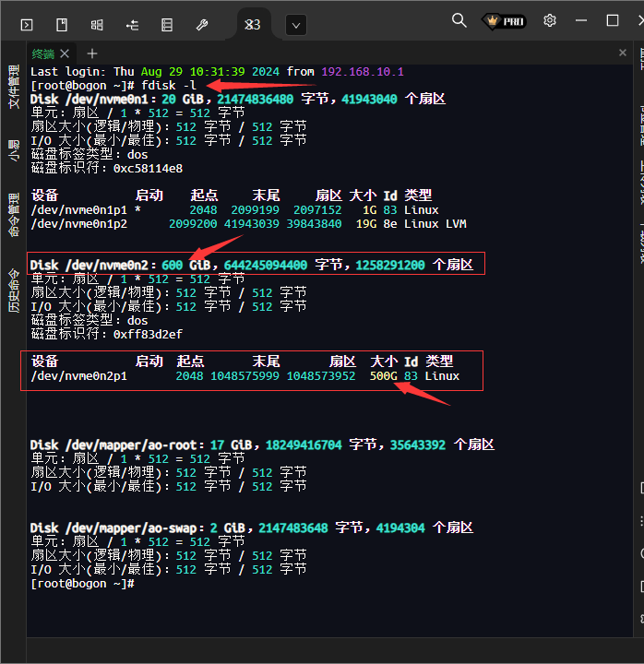This screenshot has width=644, height=664.
Task: Expand the session list chevron dropdown
Action: coord(296,26)
